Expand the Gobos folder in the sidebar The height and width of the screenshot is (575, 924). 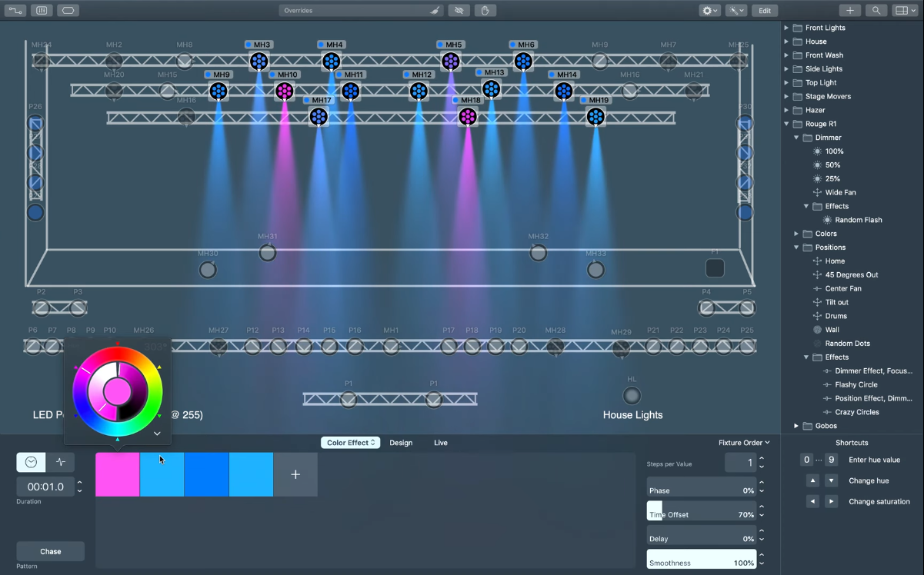[x=796, y=426]
